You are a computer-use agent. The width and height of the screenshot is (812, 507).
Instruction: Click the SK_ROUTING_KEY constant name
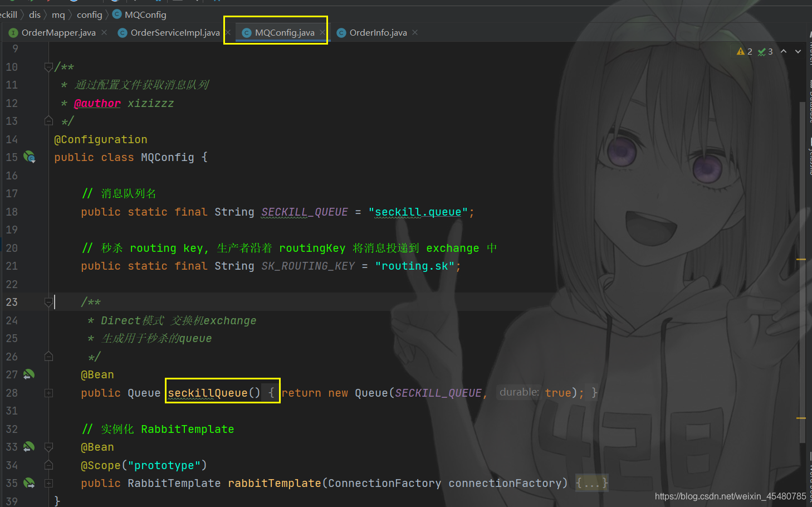[308, 266]
